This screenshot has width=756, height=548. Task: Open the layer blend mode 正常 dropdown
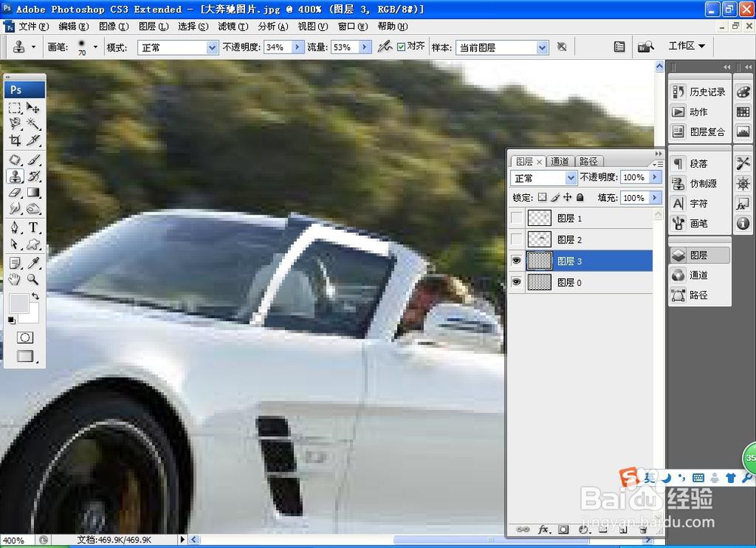pyautogui.click(x=571, y=178)
